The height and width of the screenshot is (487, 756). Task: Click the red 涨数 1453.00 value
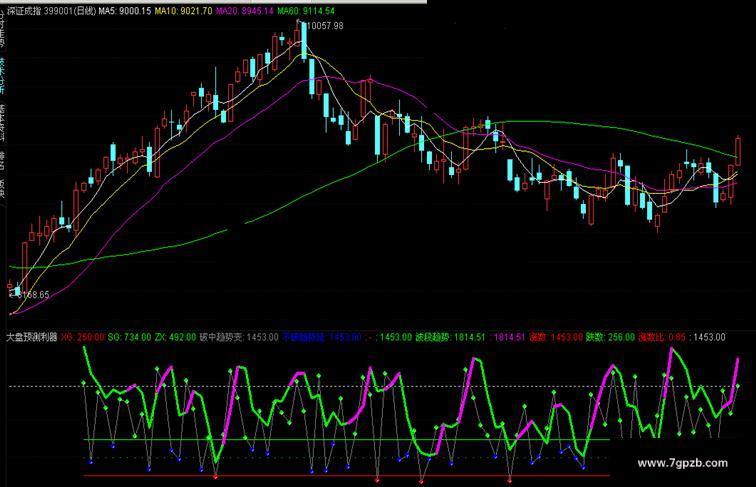point(556,337)
